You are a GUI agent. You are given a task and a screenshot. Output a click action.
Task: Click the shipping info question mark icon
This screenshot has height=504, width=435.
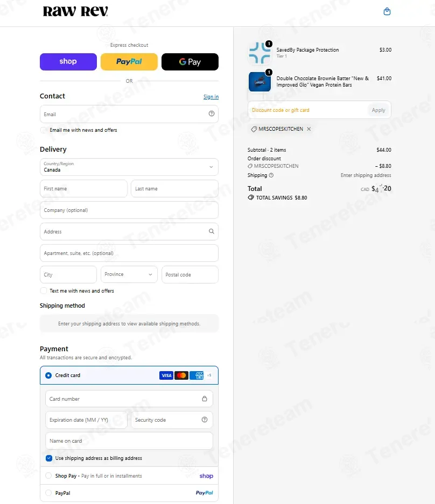pos(271,175)
